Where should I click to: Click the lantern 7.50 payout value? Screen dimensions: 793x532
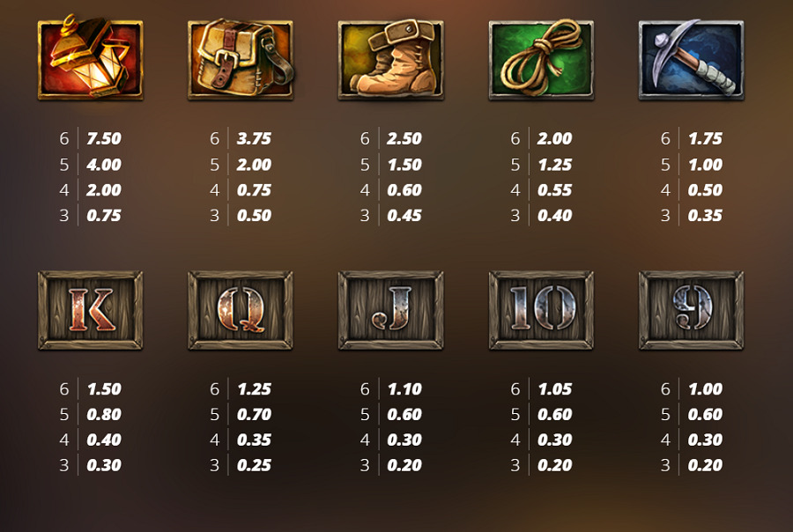point(104,138)
